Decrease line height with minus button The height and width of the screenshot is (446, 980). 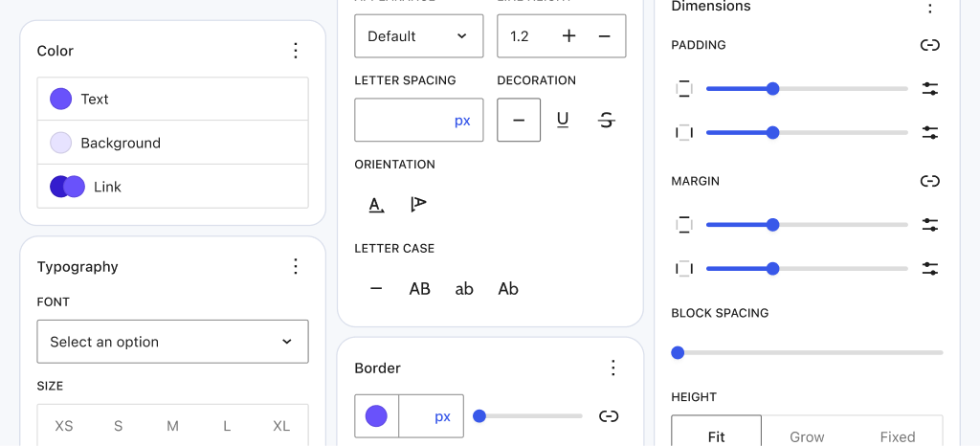(x=604, y=36)
